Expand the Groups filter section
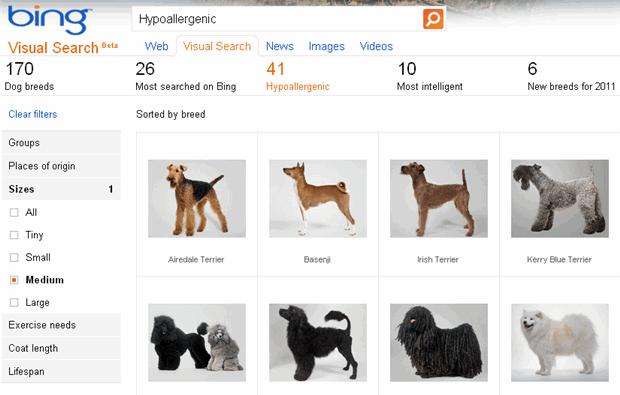The width and height of the screenshot is (620, 395). click(x=61, y=142)
